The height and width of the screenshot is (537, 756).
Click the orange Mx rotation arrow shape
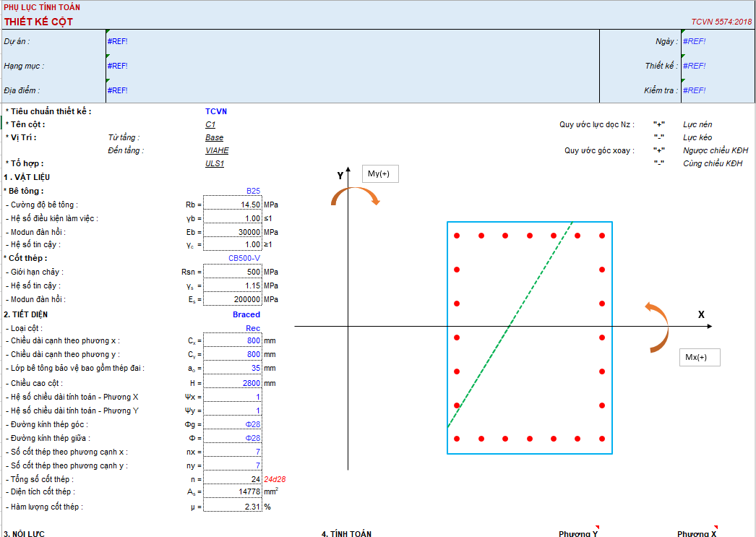657,327
